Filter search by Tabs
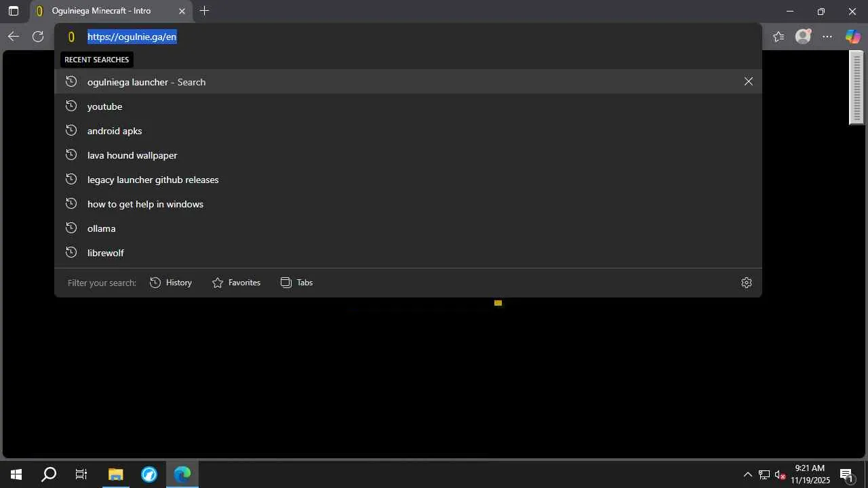The height and width of the screenshot is (488, 868). (296, 283)
